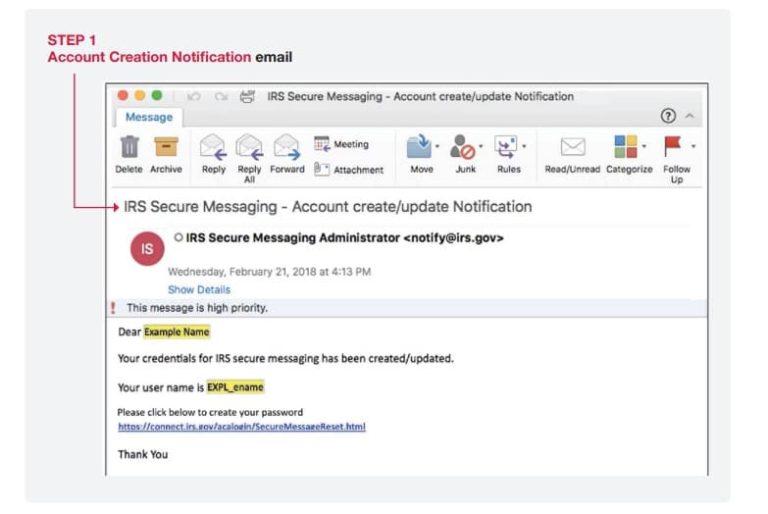Image resolution: width=768 pixels, height=514 pixels.
Task: Expand the Junk dropdown arrow
Action: [x=480, y=146]
